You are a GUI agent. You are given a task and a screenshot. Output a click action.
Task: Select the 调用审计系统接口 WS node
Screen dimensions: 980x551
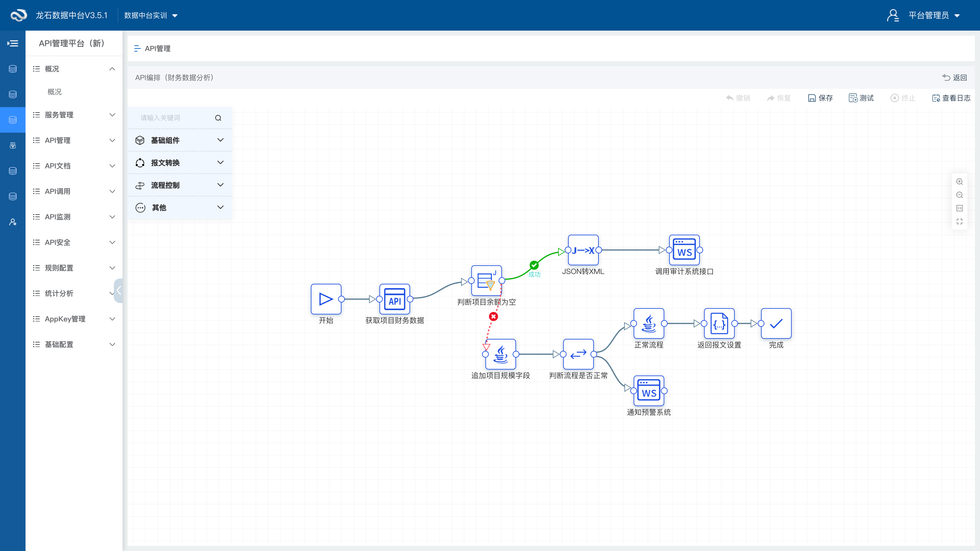[684, 250]
